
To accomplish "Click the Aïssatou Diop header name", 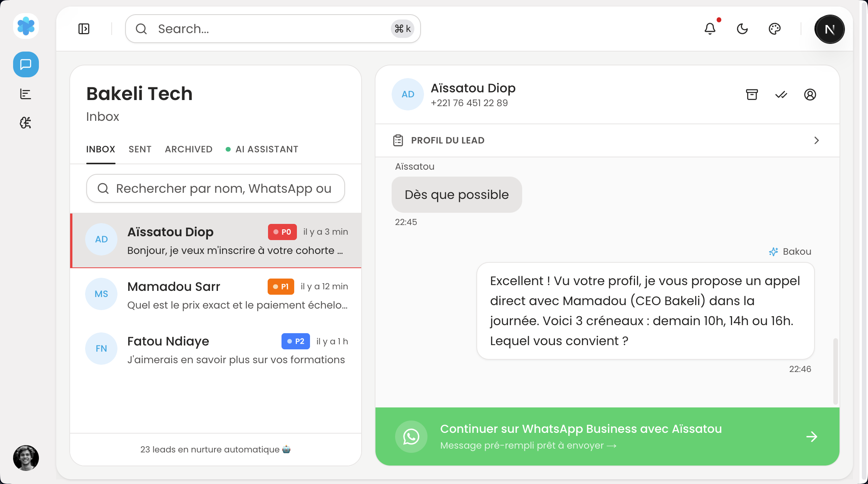I will [x=473, y=88].
